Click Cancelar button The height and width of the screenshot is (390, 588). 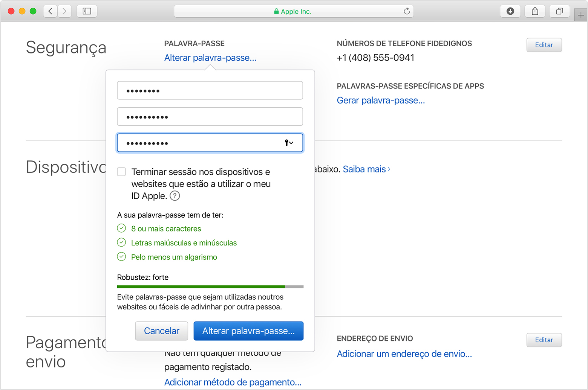pos(162,331)
